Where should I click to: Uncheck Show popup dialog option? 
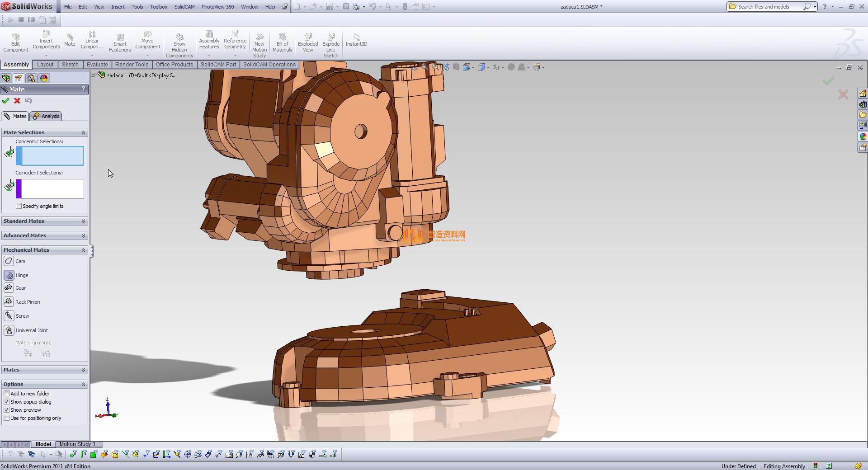pos(7,402)
